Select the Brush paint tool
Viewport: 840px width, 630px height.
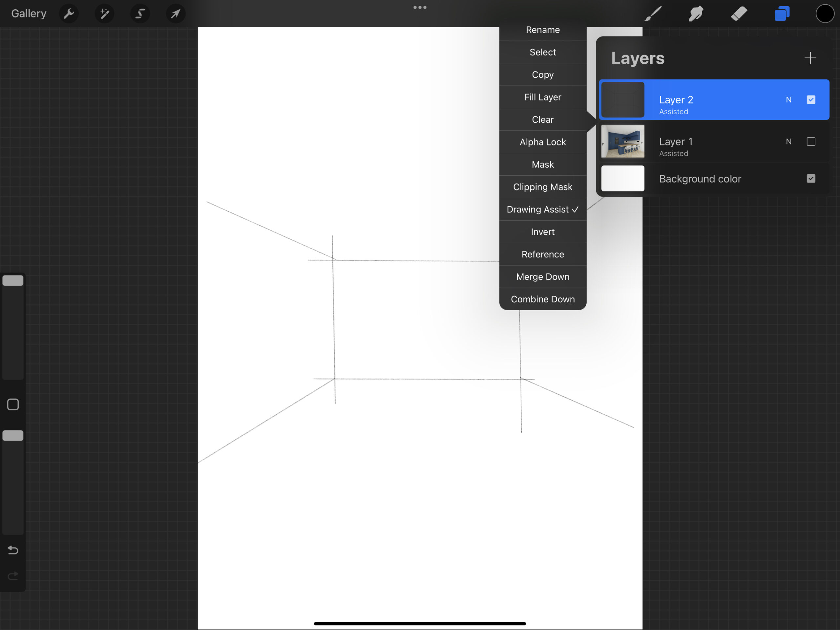[653, 14]
